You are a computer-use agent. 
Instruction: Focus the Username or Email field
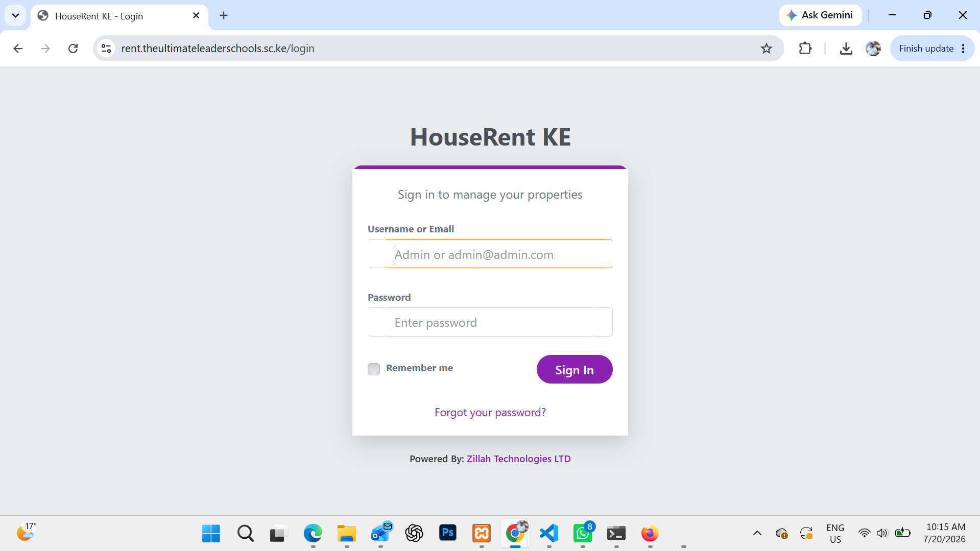pos(490,254)
